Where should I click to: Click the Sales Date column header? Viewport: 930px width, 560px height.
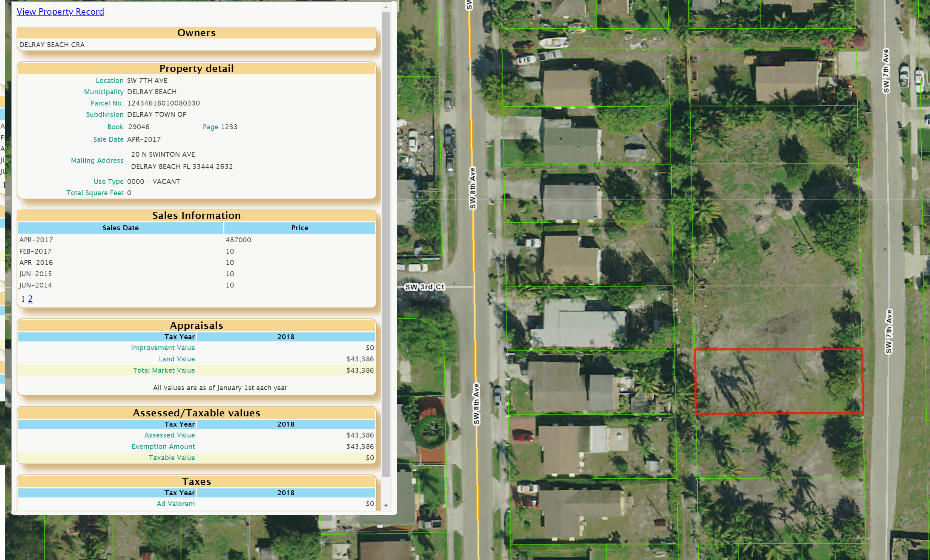(x=120, y=228)
